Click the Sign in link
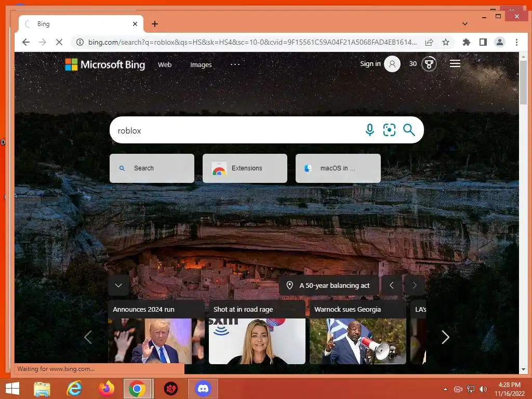This screenshot has width=532, height=399. [370, 64]
